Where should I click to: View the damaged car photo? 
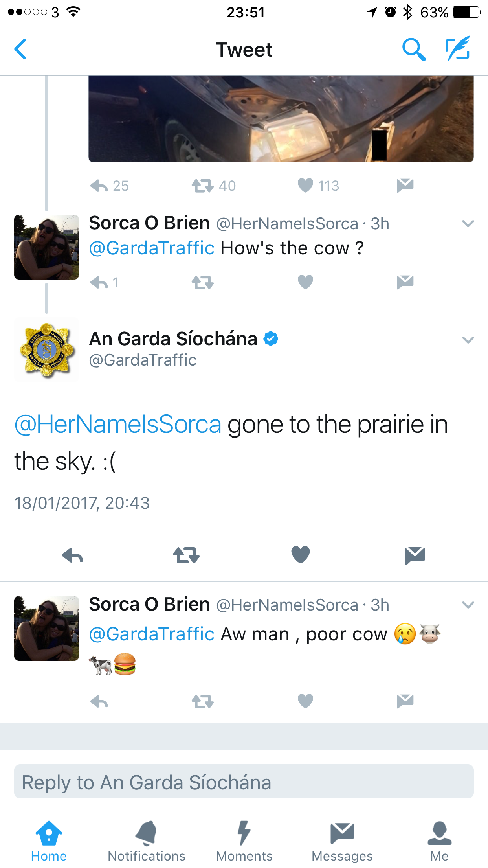[x=281, y=119]
